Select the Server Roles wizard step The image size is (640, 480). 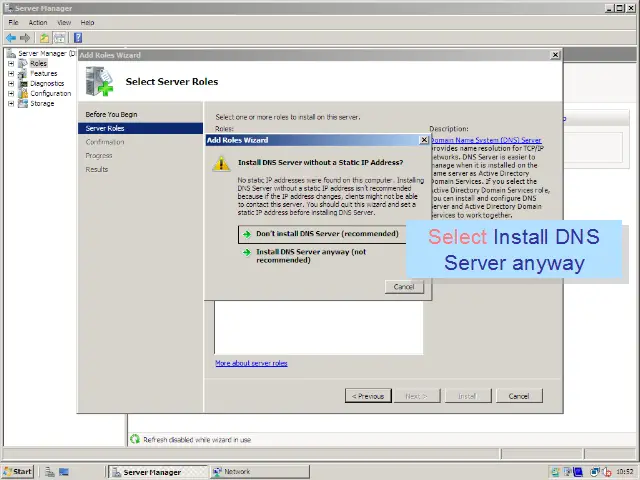point(140,128)
